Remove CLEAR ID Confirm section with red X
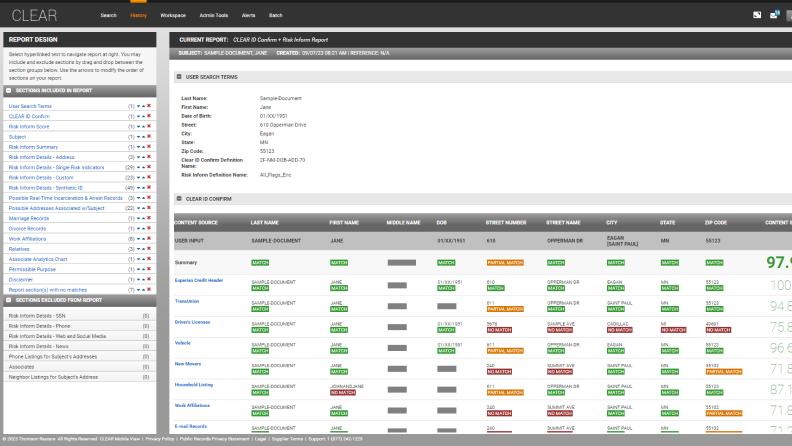 coord(149,116)
